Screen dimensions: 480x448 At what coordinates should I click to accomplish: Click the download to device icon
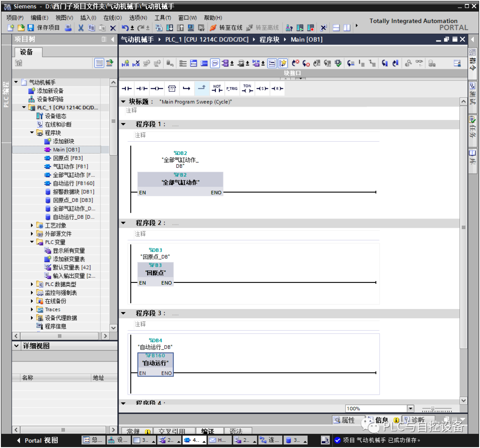pyautogui.click(x=169, y=28)
